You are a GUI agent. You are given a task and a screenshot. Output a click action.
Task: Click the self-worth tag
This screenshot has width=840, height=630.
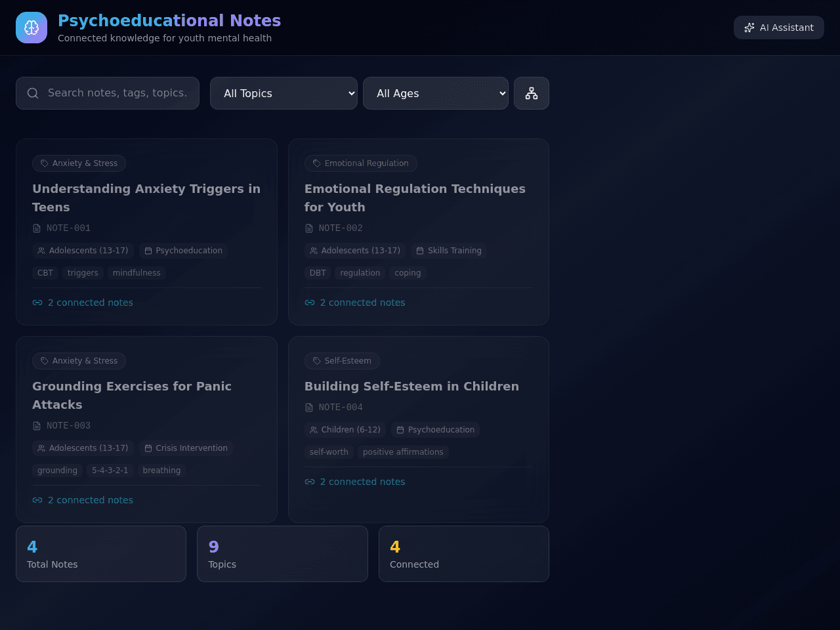coord(329,452)
